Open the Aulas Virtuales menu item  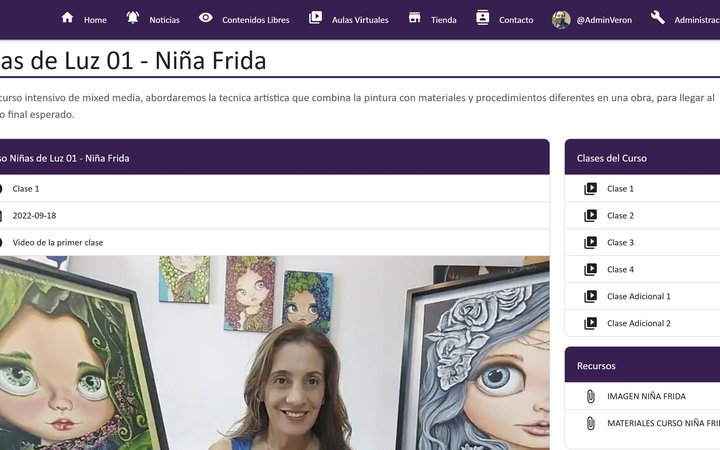point(360,20)
